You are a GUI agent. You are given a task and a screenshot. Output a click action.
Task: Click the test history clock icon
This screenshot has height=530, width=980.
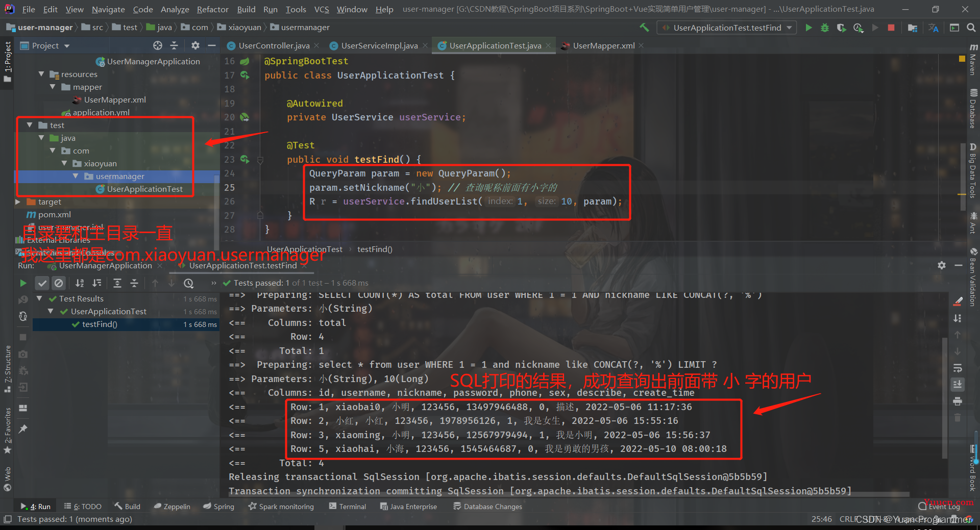click(x=189, y=283)
